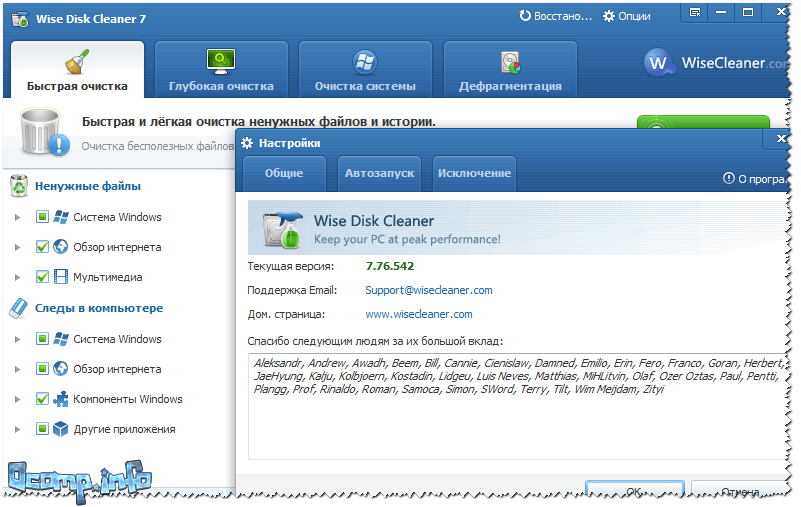Open the www.wisecleaner.com homepage link
Screen dimensions: 801x507
[419, 314]
